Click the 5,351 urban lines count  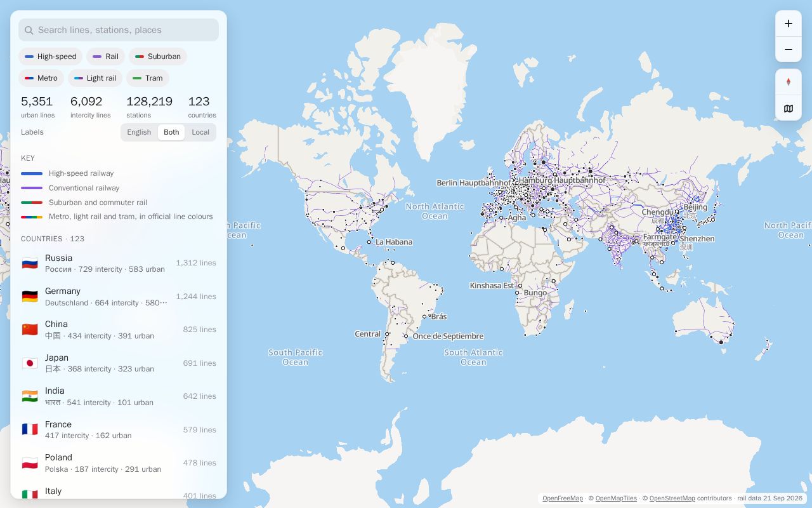(37, 102)
